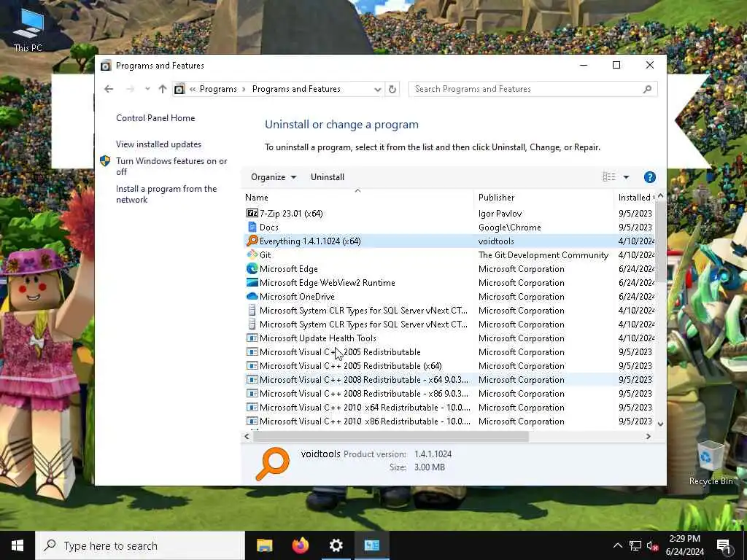The width and height of the screenshot is (747, 560).
Task: Click the taskbar clock showing 2:29 PM
Action: [684, 545]
